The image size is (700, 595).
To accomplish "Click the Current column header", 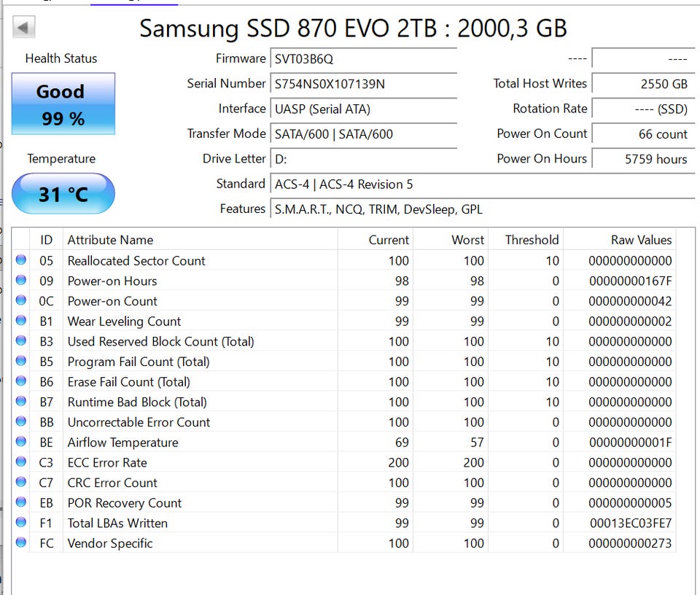I will [376, 240].
